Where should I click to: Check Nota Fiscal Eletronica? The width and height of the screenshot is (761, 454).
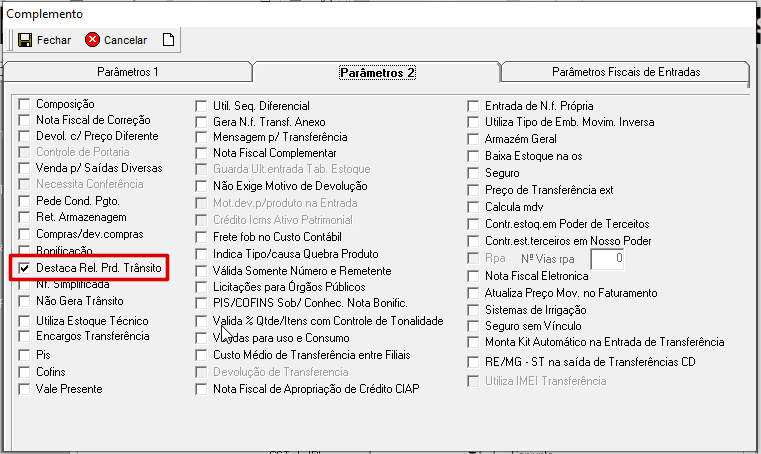[x=473, y=276]
